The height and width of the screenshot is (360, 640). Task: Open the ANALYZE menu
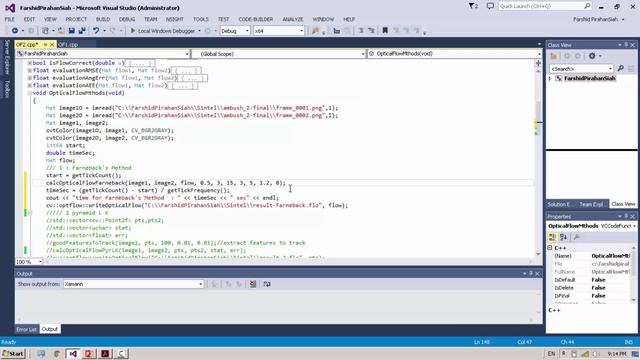pyautogui.click(x=293, y=19)
